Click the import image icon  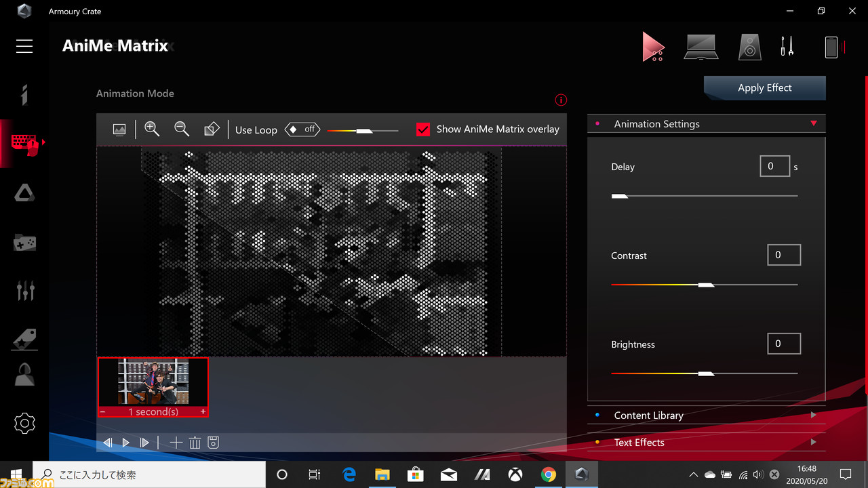tap(119, 129)
